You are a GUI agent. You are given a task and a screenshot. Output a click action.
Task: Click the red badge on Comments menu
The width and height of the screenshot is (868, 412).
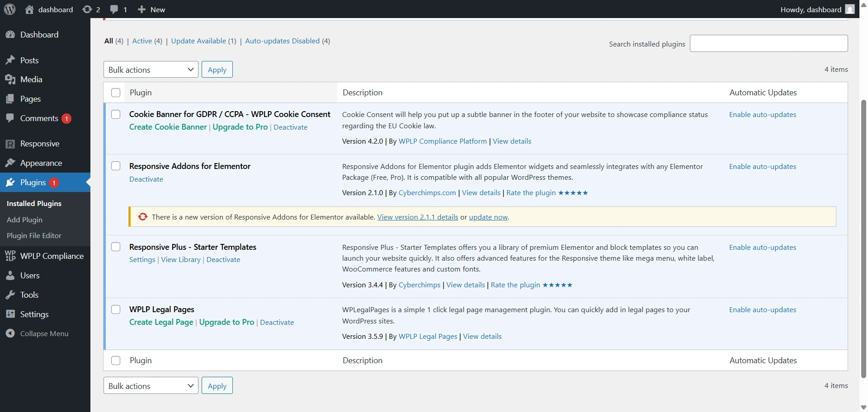[x=66, y=119]
